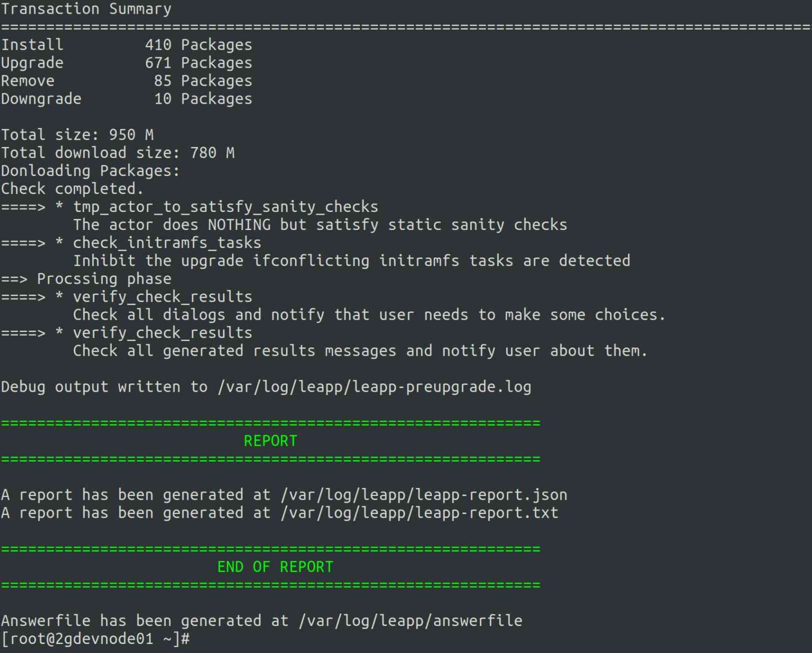Click the Transaction Summary heading
The image size is (812, 653).
click(x=86, y=9)
